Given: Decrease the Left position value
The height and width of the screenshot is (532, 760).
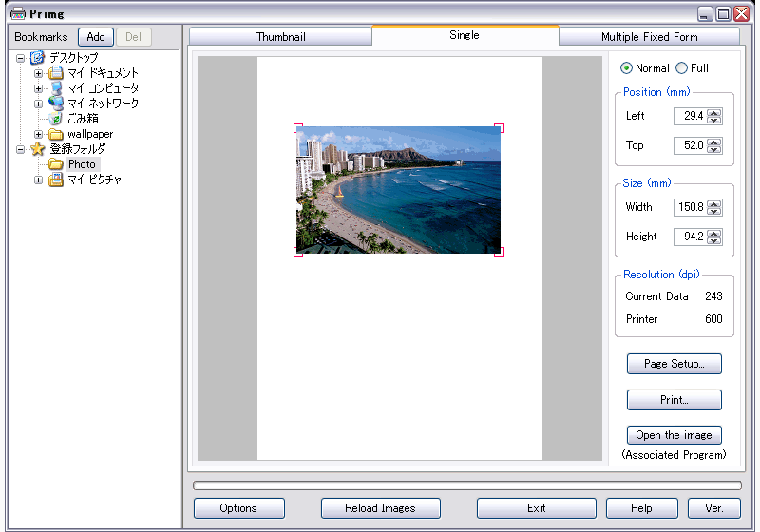Looking at the screenshot, I should coord(714,120).
